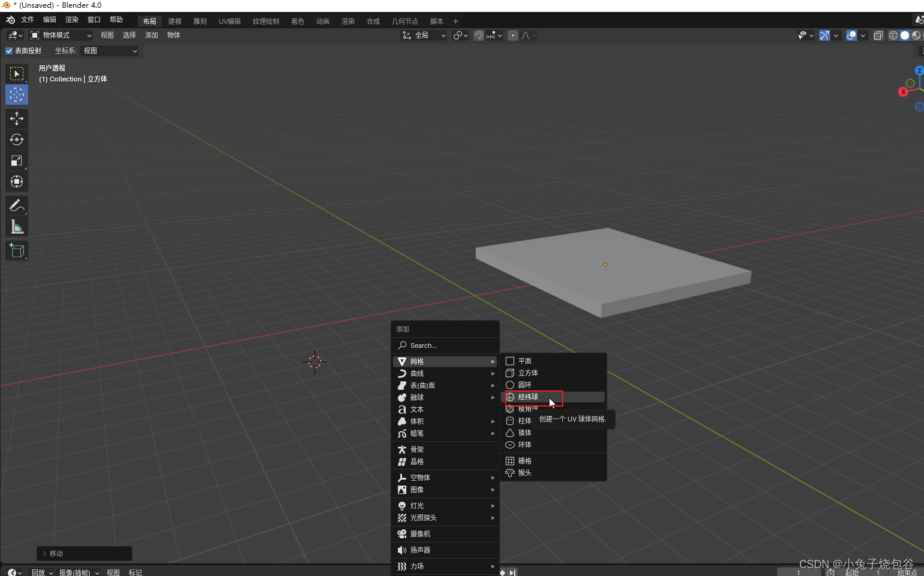Add 猴头 monkey mesh

pyautogui.click(x=552, y=473)
